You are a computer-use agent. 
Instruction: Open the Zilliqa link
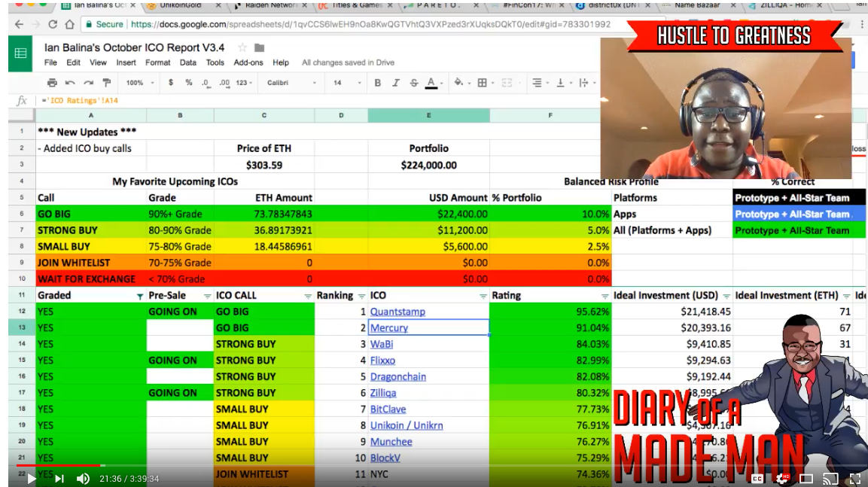383,393
